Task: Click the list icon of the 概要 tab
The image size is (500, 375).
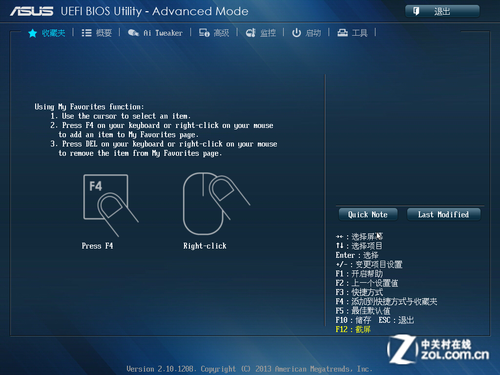Action: (87, 33)
